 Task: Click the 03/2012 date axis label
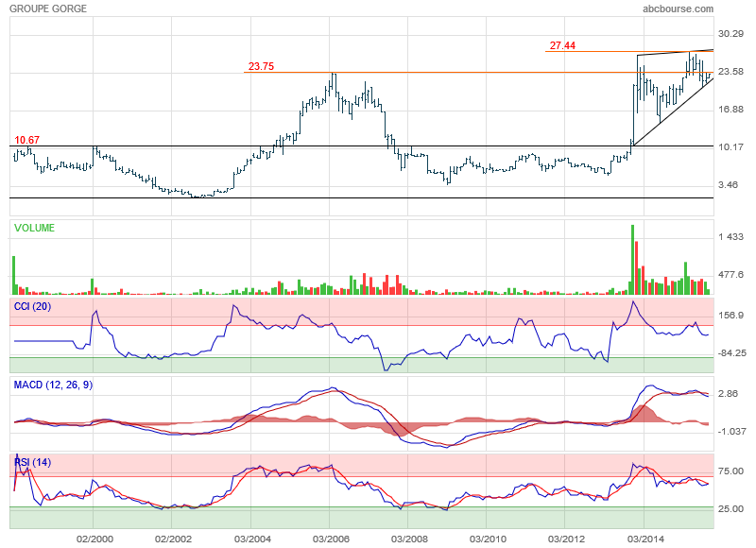[x=566, y=539]
